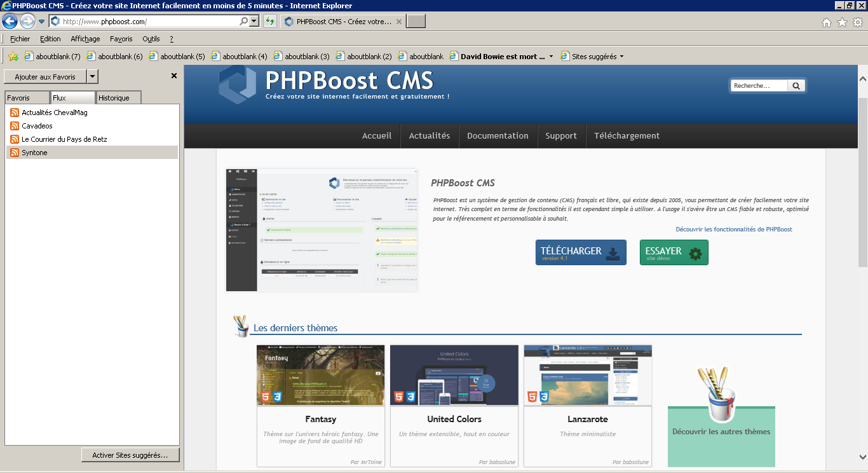Select the Favoris tab in sidebar

(x=26, y=98)
